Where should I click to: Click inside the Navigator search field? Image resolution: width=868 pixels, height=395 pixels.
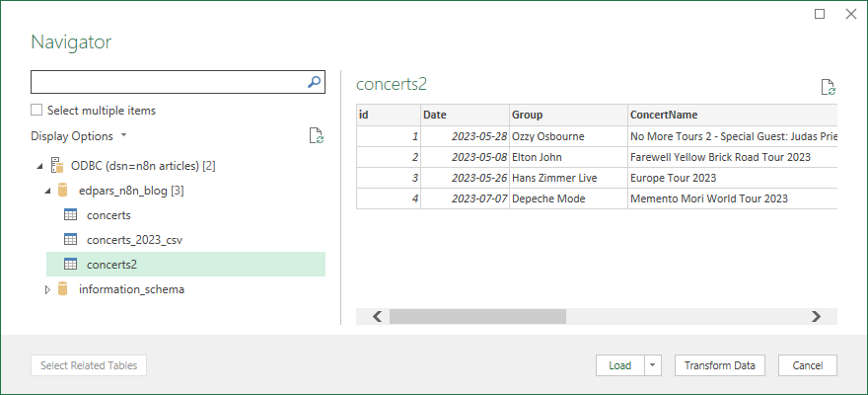168,82
